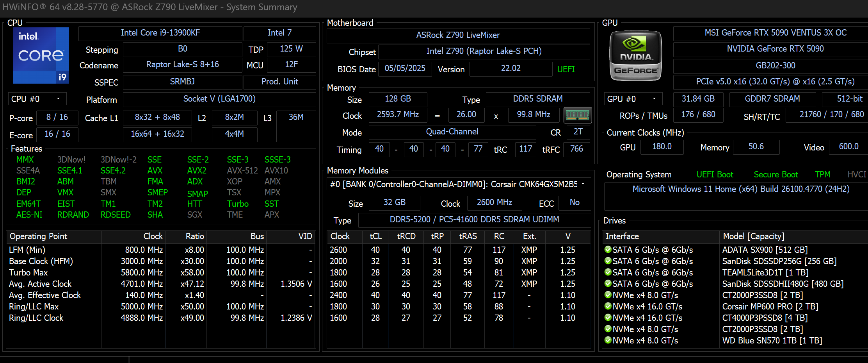Open the CPU #0 selector dropdown
The image size is (868, 363).
pos(37,99)
